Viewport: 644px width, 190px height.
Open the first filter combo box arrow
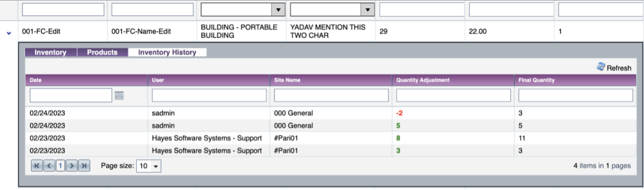pyautogui.click(x=278, y=9)
